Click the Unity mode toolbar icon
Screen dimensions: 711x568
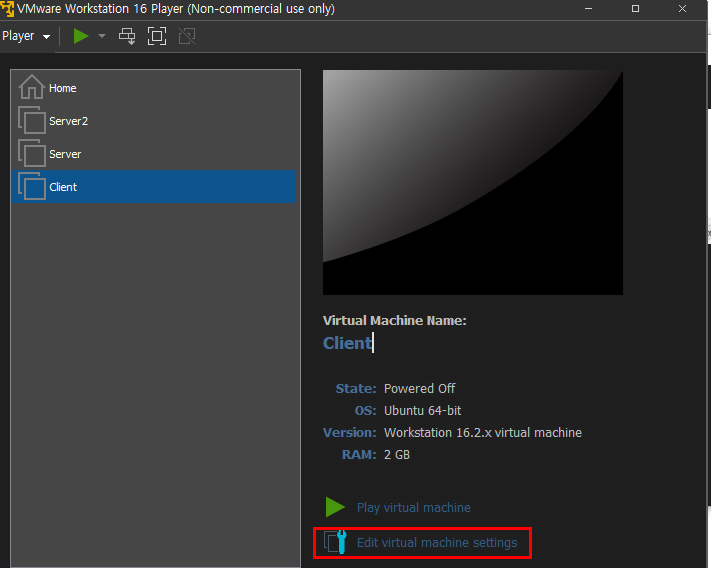click(187, 36)
